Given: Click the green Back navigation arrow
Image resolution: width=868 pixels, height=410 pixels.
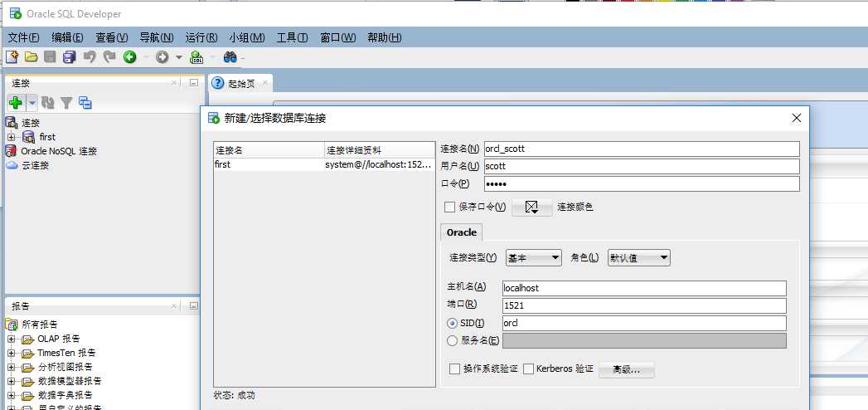Looking at the screenshot, I should tap(129, 56).
